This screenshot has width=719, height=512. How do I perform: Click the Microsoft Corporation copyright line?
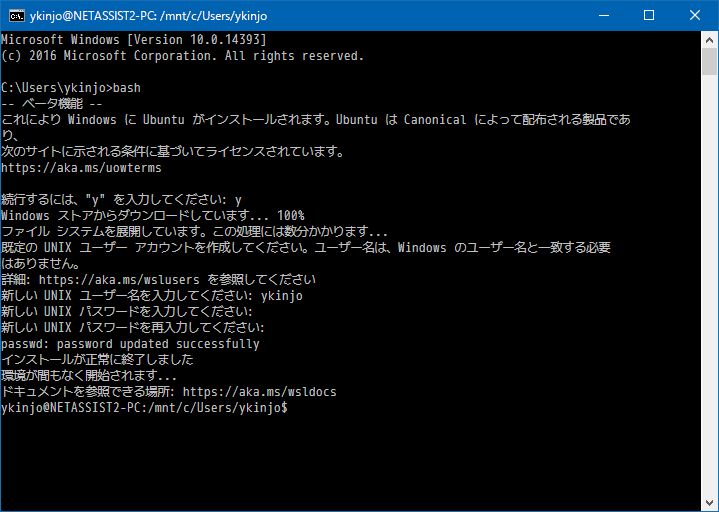[180, 56]
